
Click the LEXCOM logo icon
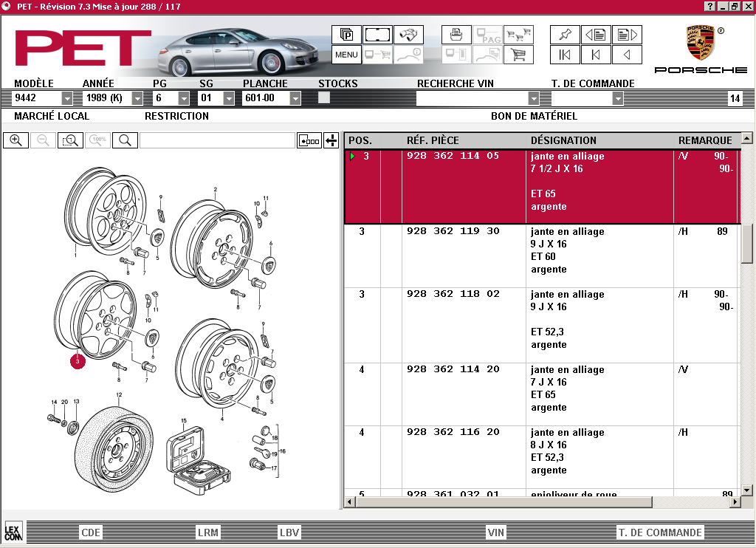pos(13,532)
